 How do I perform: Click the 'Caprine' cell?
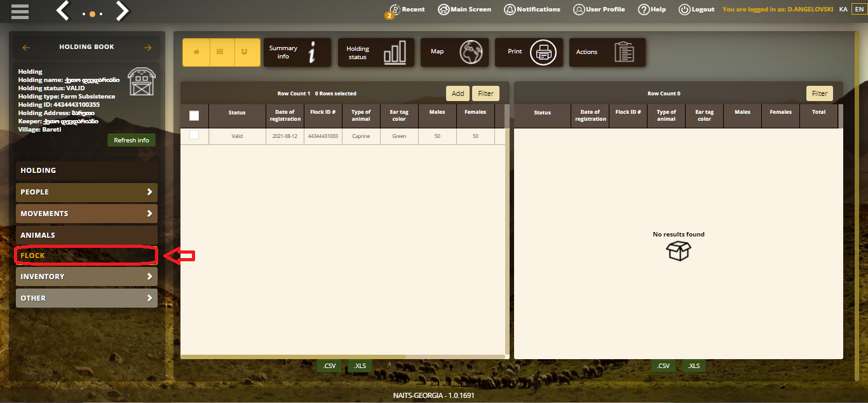[x=361, y=136]
